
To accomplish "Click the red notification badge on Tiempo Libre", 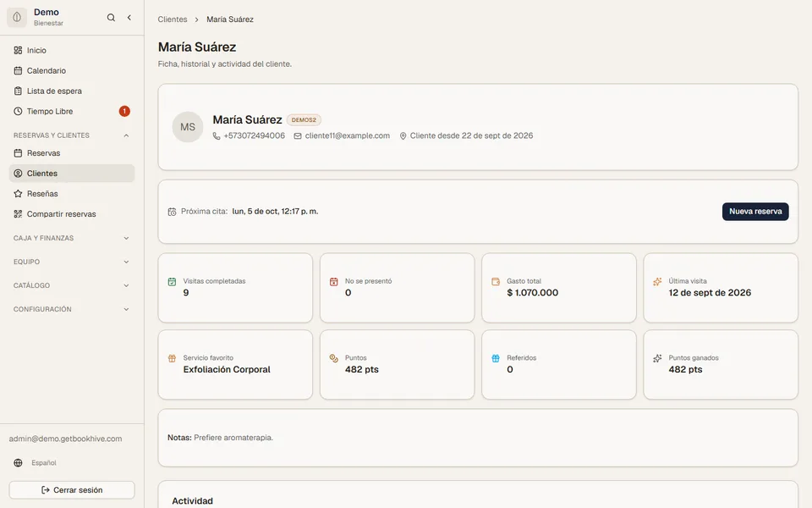I will click(x=124, y=111).
